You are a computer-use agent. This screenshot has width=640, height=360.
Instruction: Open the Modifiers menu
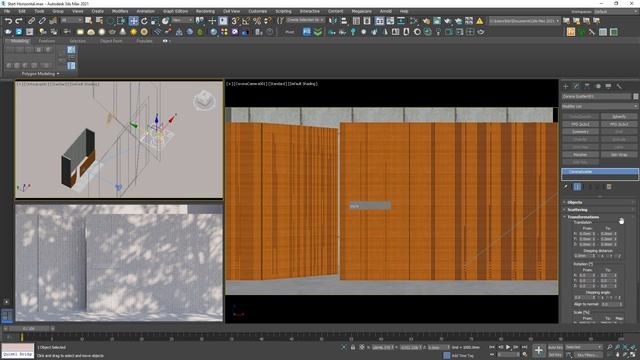[120, 11]
